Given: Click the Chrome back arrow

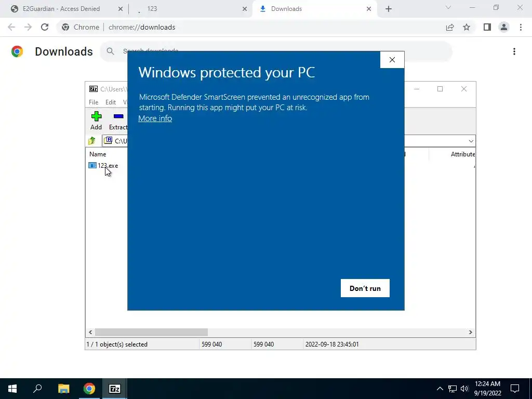Looking at the screenshot, I should tap(11, 27).
